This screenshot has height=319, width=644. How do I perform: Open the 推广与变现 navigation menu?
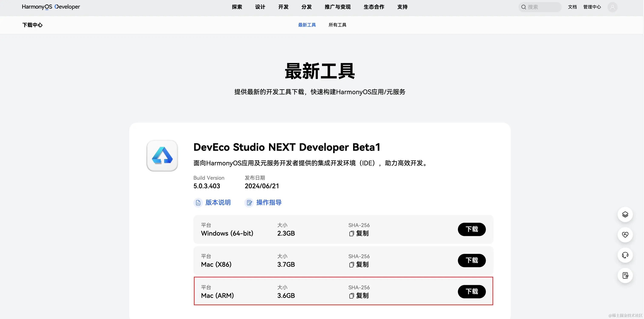pos(338,7)
